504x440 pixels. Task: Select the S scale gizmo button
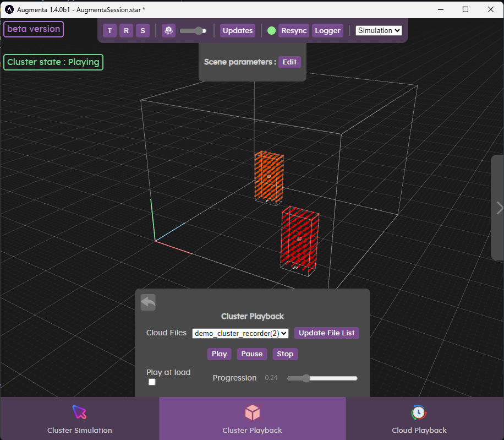pyautogui.click(x=143, y=30)
